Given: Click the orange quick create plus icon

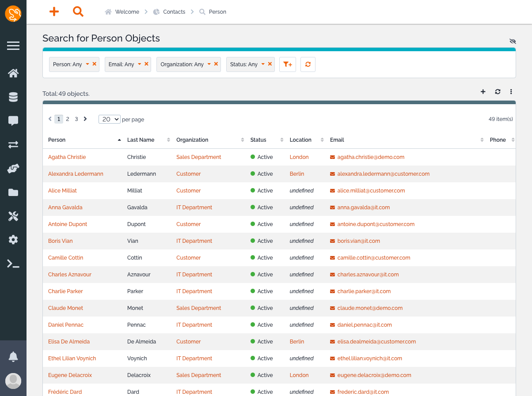Looking at the screenshot, I should pos(54,12).
